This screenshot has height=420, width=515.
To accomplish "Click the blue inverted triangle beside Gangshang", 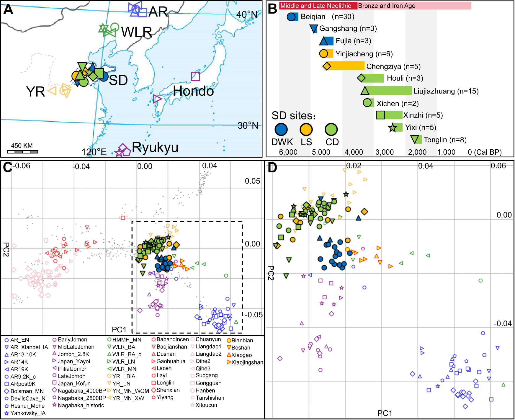I will click(x=314, y=29).
